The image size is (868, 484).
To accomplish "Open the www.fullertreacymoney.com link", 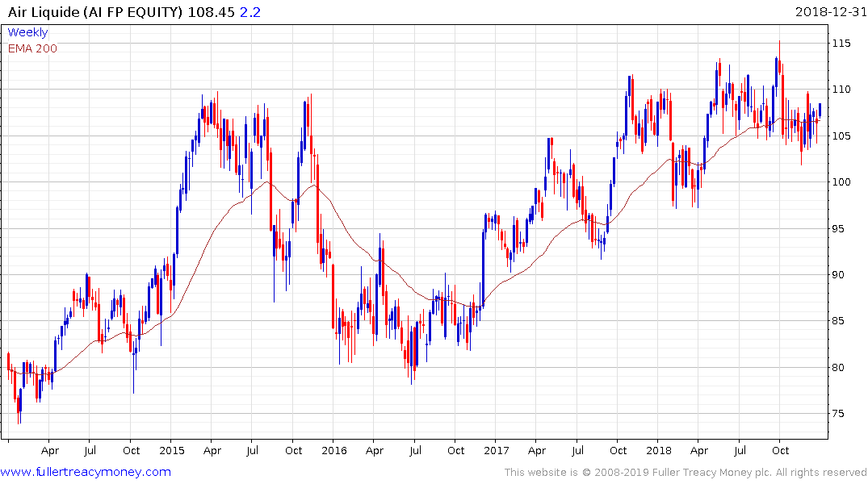I will 86,472.
